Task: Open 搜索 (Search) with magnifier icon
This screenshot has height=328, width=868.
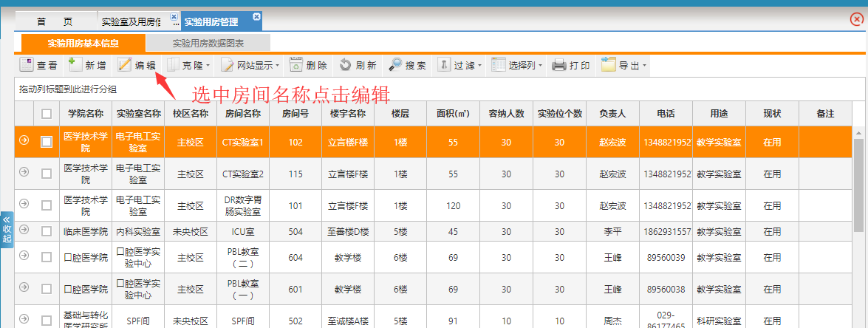Action: (396, 65)
